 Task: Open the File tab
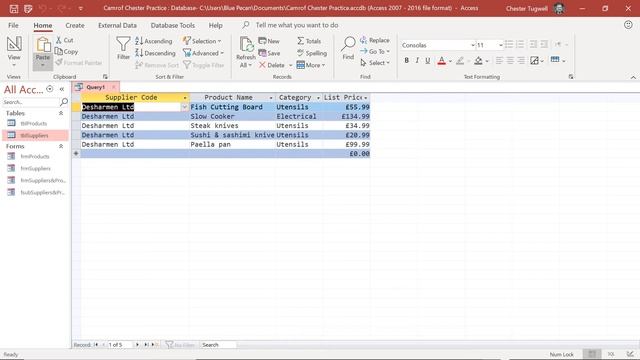[13, 25]
